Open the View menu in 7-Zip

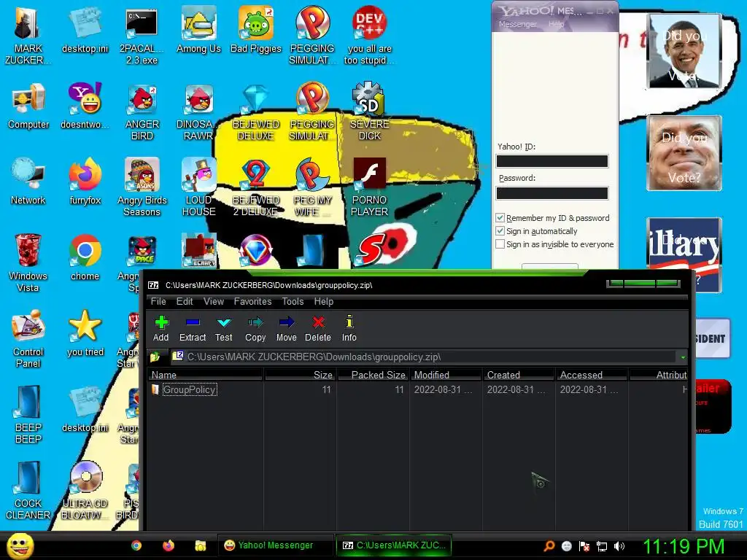point(214,301)
